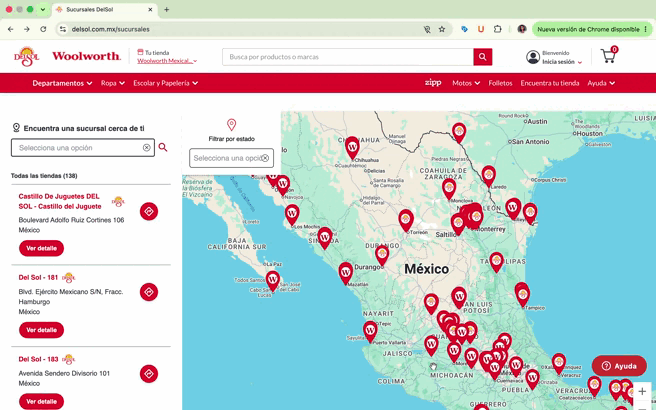Click Ver detalle for Castillo De Juguetes

(41, 248)
